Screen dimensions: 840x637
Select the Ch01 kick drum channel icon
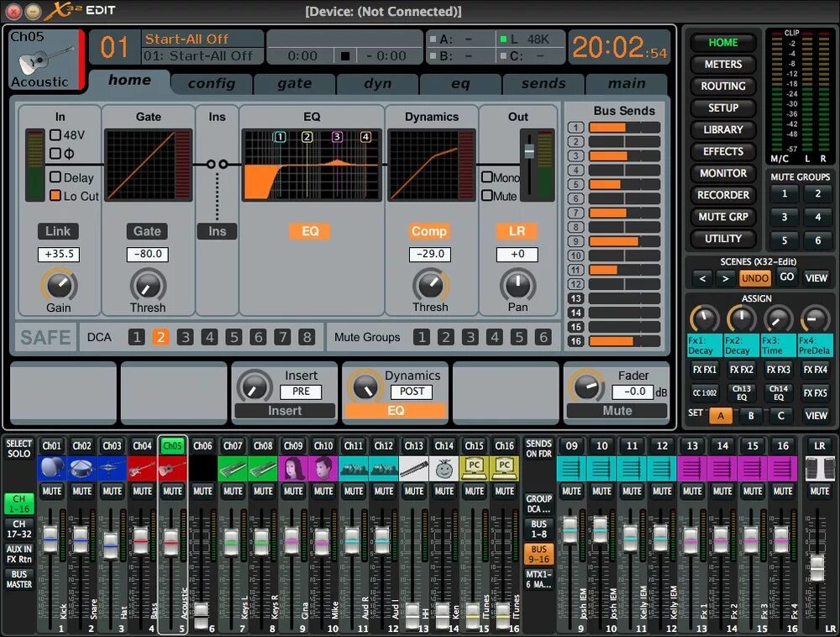[51, 468]
